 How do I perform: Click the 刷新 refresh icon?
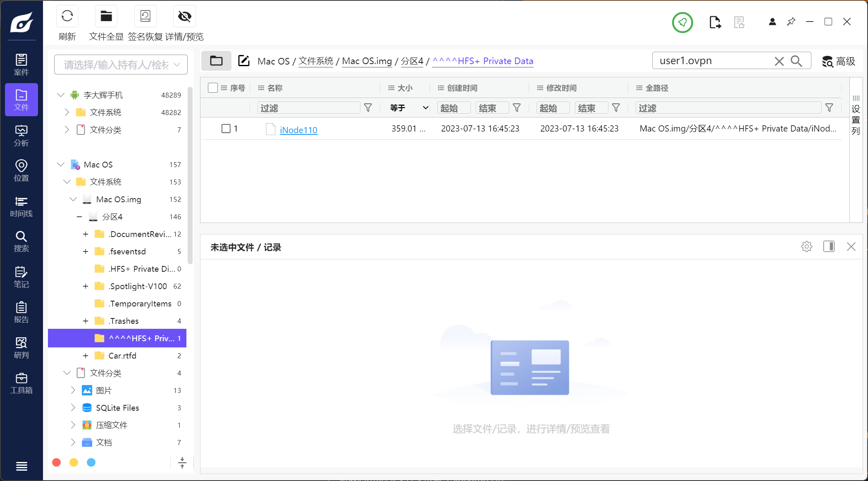coord(67,17)
